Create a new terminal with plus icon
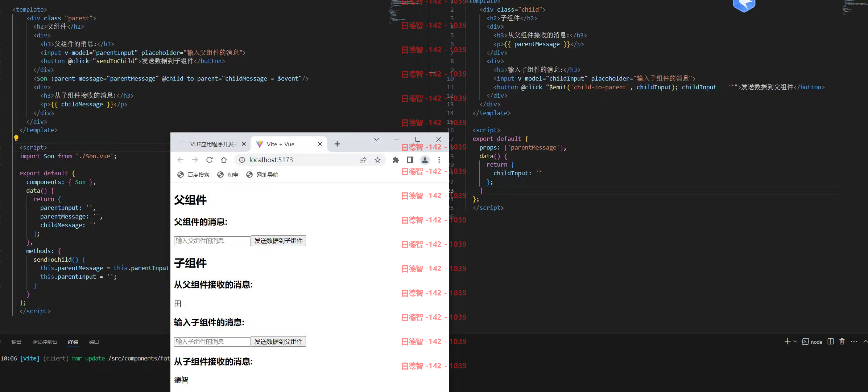Viewport: 868px width, 392px height. 787,342
